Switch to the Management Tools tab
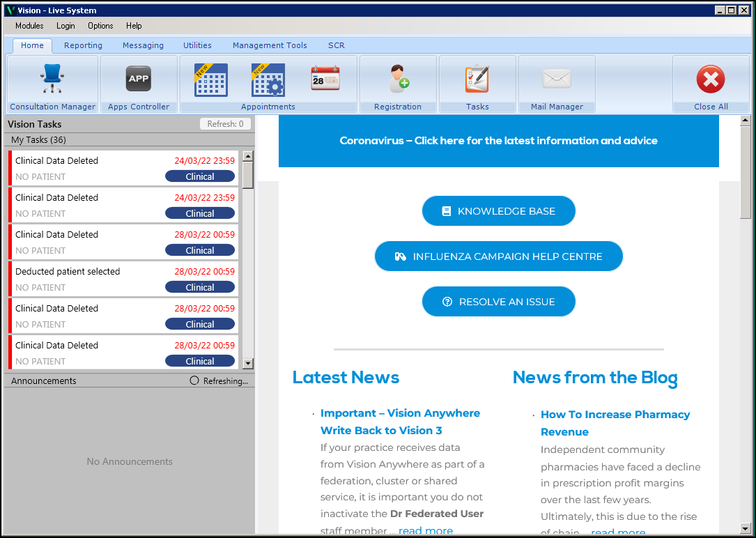 (x=270, y=45)
